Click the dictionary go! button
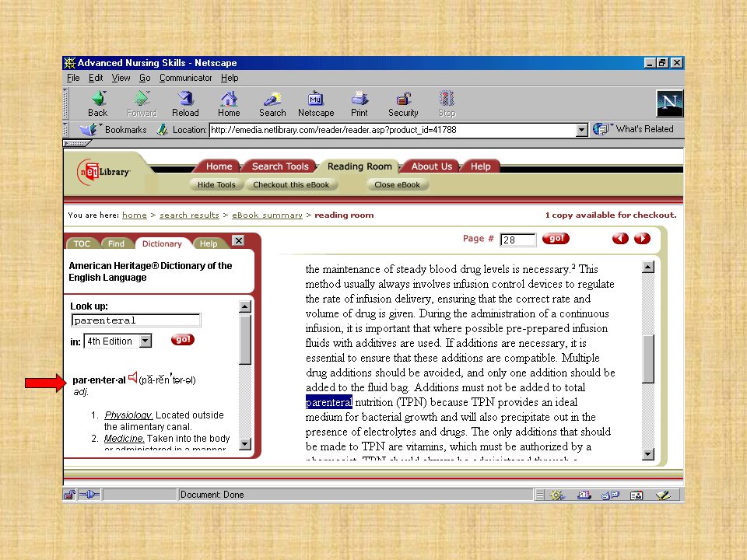 click(x=183, y=340)
